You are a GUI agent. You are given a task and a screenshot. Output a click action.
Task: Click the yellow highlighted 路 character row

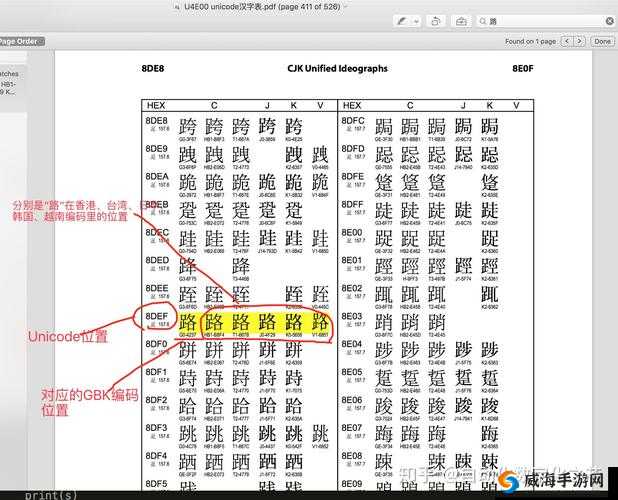tap(255, 325)
